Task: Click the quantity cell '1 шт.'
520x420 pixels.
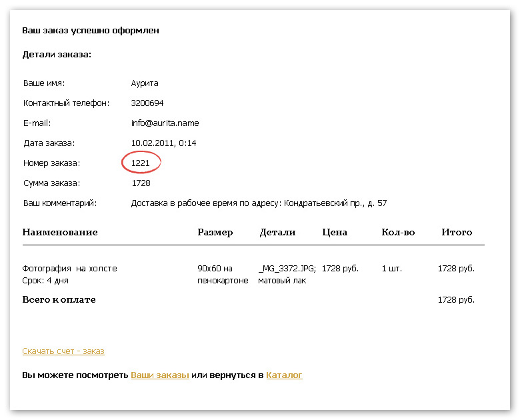Action: 391,269
